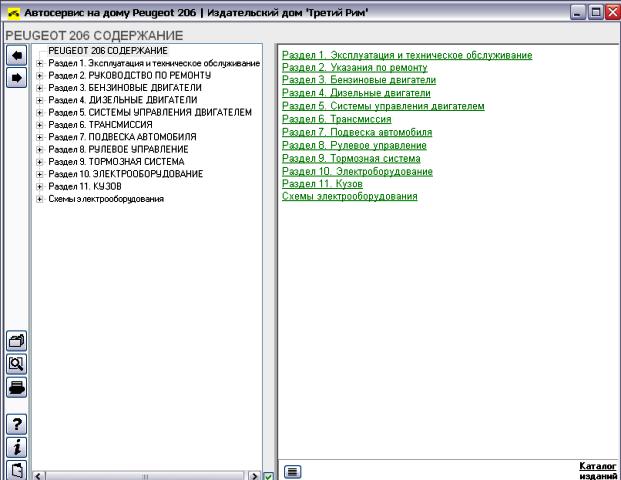Screen dimensions: 621x480
Task: Click the tree pane horizontal scrollbar thumb
Action: 145,476
